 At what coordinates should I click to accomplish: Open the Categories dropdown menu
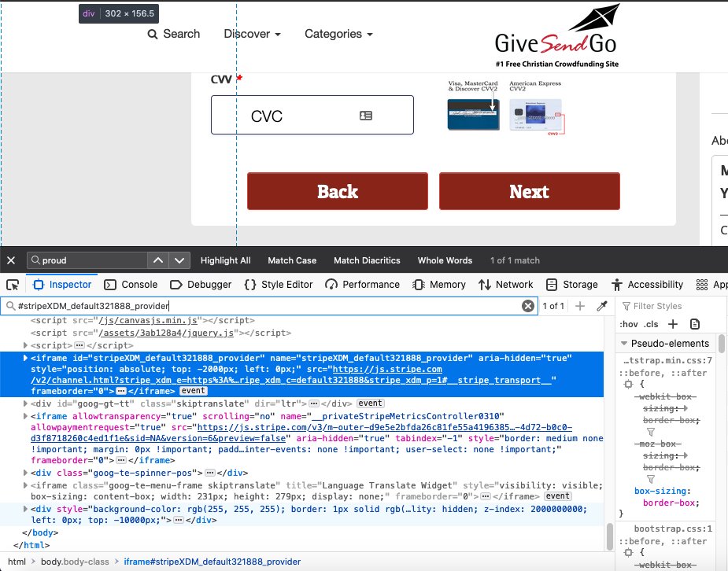(x=338, y=34)
